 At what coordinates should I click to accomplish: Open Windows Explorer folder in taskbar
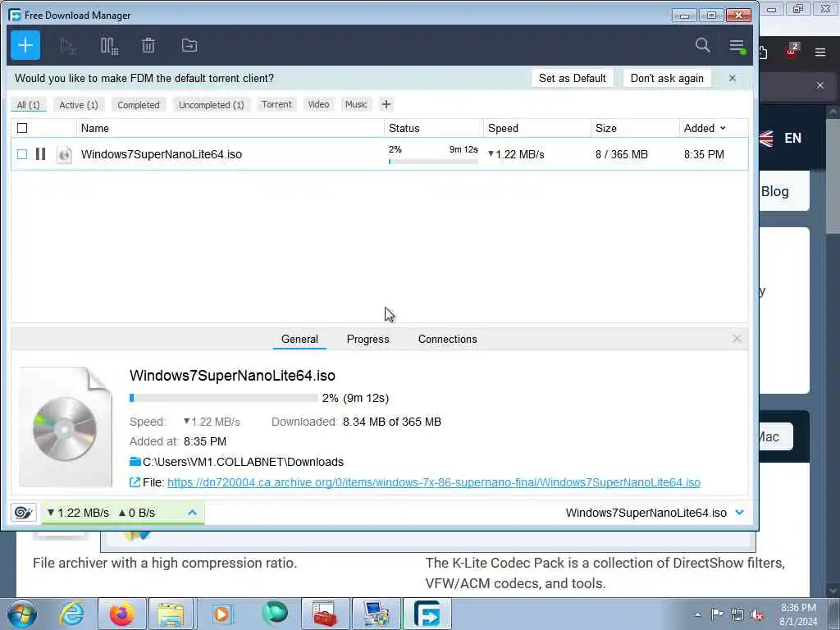171,614
